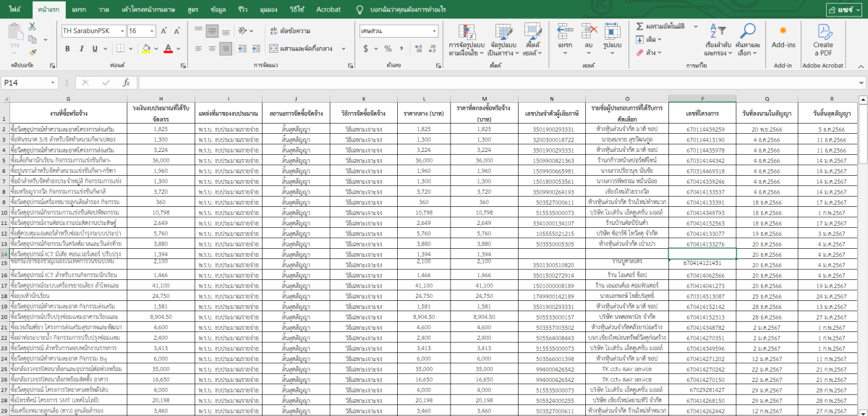Expand the font size 16 dropdown
The height and width of the screenshot is (416, 868).
(151, 31)
